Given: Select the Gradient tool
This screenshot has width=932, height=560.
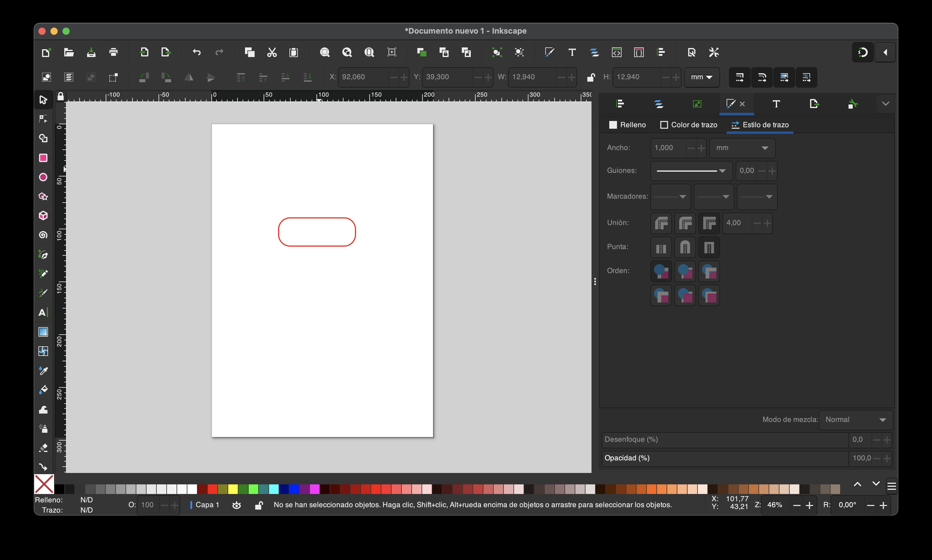Looking at the screenshot, I should [43, 332].
